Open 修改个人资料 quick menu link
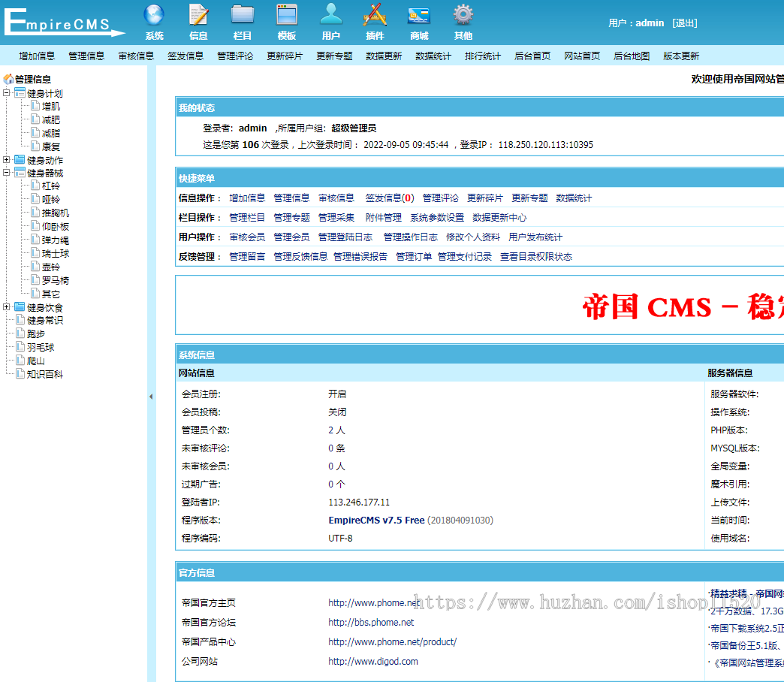The height and width of the screenshot is (682, 784). [473, 237]
